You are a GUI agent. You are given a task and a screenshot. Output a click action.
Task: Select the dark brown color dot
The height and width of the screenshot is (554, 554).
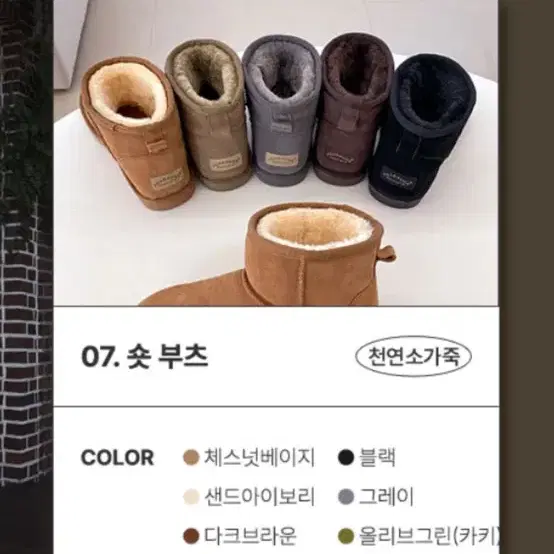pos(191,536)
